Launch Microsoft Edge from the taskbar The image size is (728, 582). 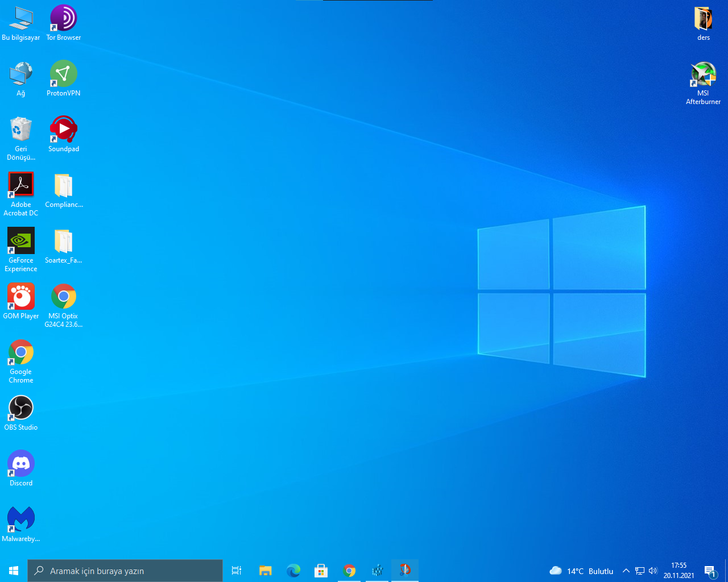(x=293, y=571)
